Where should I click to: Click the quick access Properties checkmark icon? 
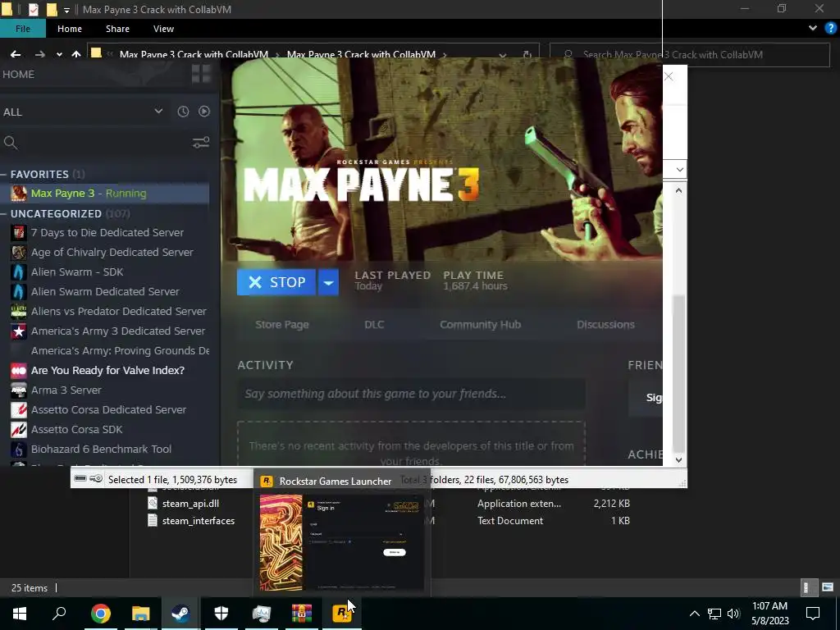(33, 9)
